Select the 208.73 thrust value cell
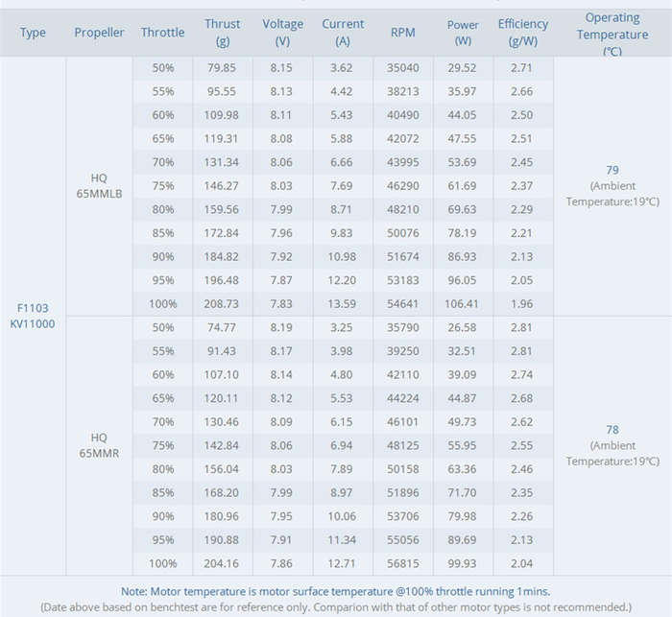The height and width of the screenshot is (617, 672). (x=221, y=304)
